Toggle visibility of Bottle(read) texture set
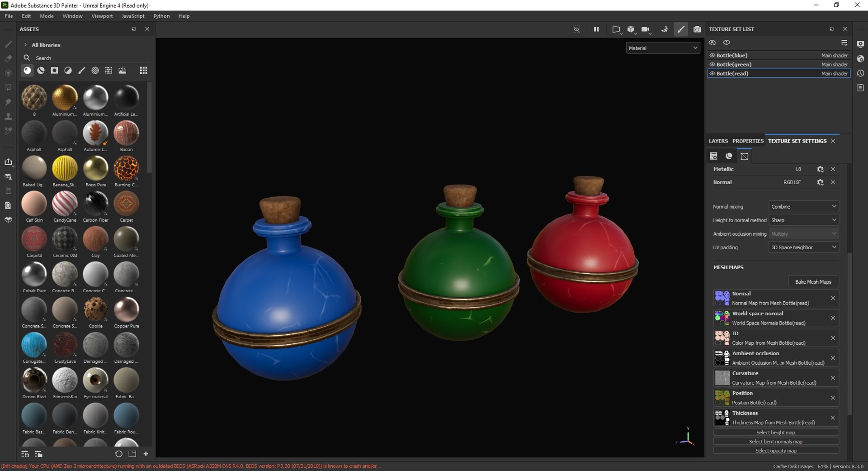Image resolution: width=868 pixels, height=471 pixels. tap(712, 73)
